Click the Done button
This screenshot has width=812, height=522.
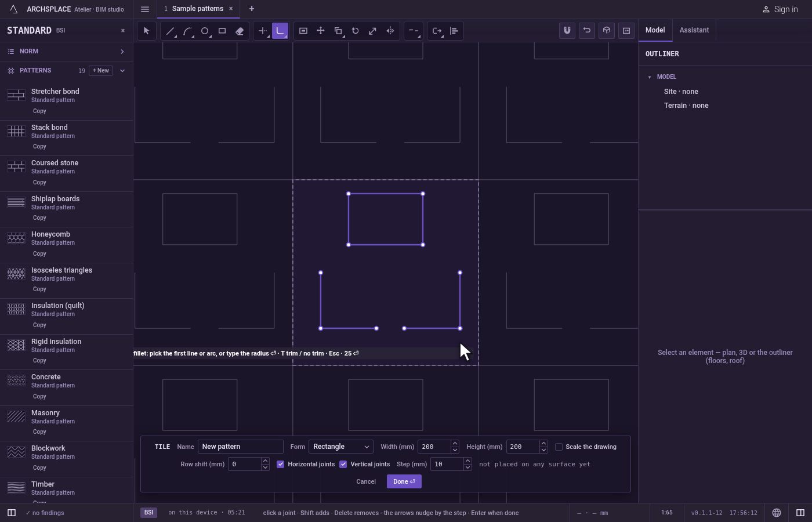pos(404,481)
